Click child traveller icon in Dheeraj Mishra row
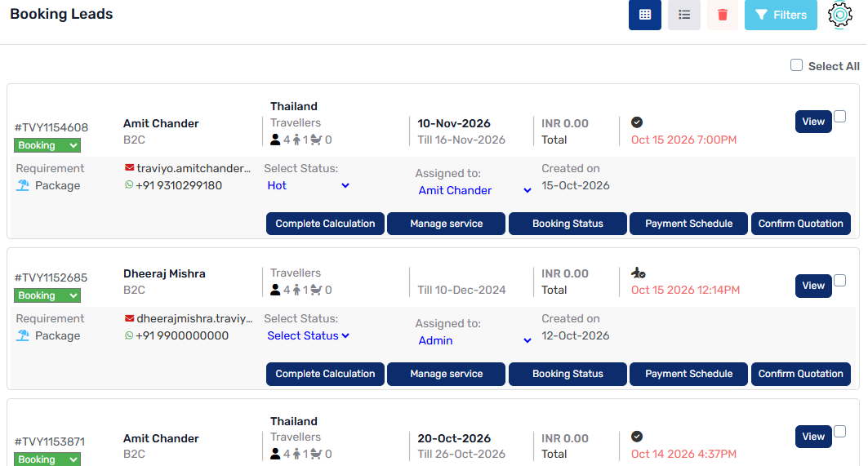The image size is (868, 466). [296, 290]
